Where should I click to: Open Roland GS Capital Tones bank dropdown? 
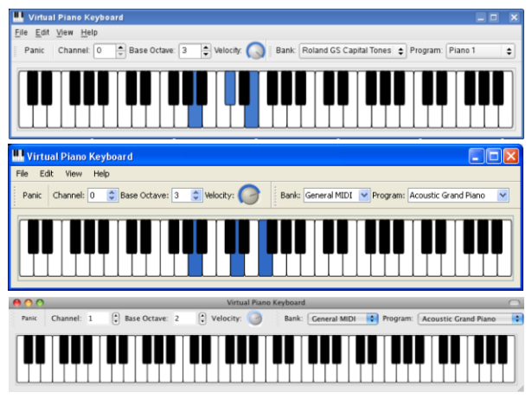tap(353, 50)
